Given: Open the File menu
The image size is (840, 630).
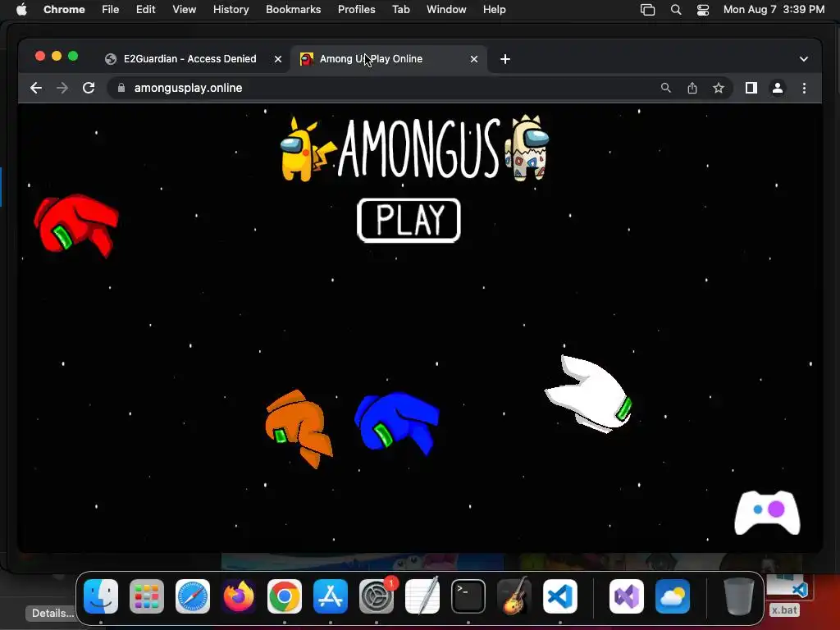Looking at the screenshot, I should [x=111, y=10].
